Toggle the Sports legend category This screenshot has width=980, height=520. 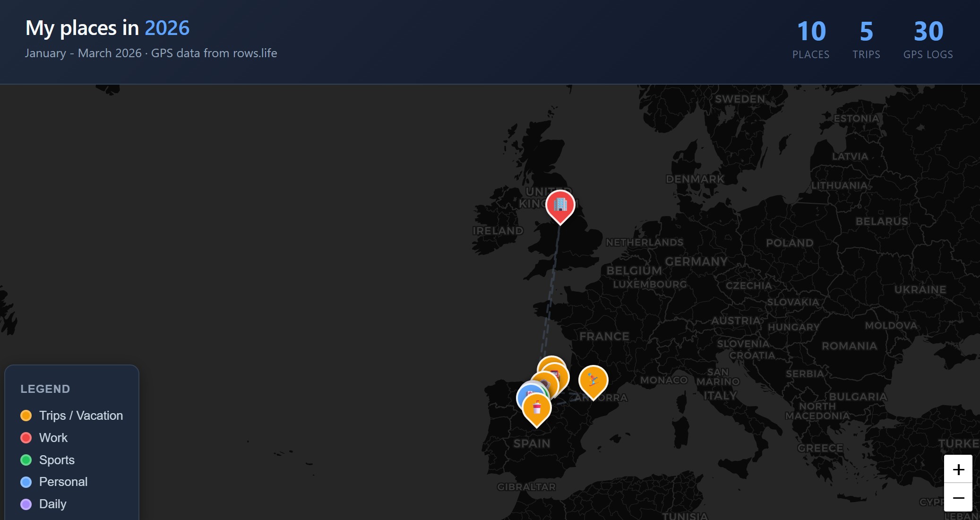pyautogui.click(x=57, y=460)
